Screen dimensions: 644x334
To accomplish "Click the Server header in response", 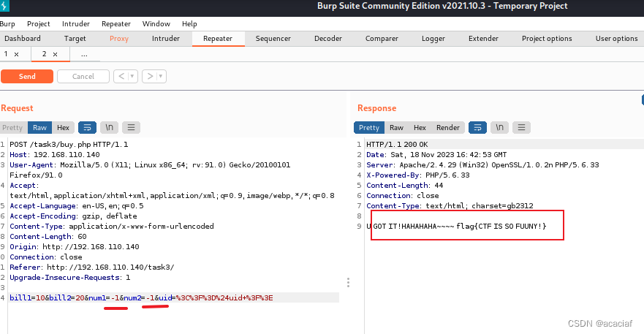I will coord(482,165).
